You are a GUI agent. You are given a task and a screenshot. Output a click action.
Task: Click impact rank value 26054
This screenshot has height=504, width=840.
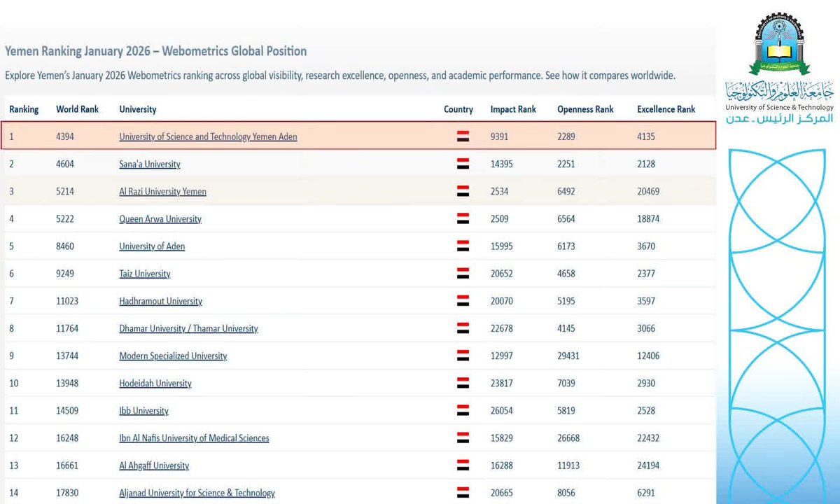click(502, 411)
